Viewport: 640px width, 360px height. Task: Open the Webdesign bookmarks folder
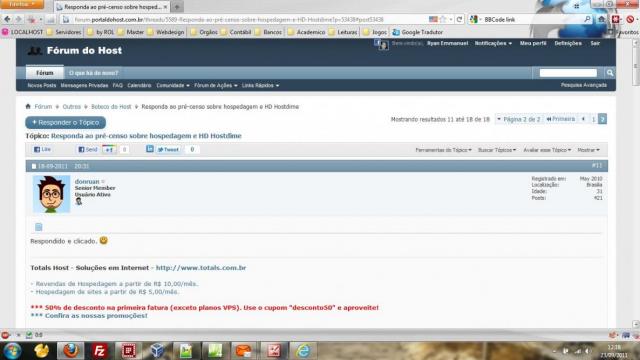(x=166, y=32)
